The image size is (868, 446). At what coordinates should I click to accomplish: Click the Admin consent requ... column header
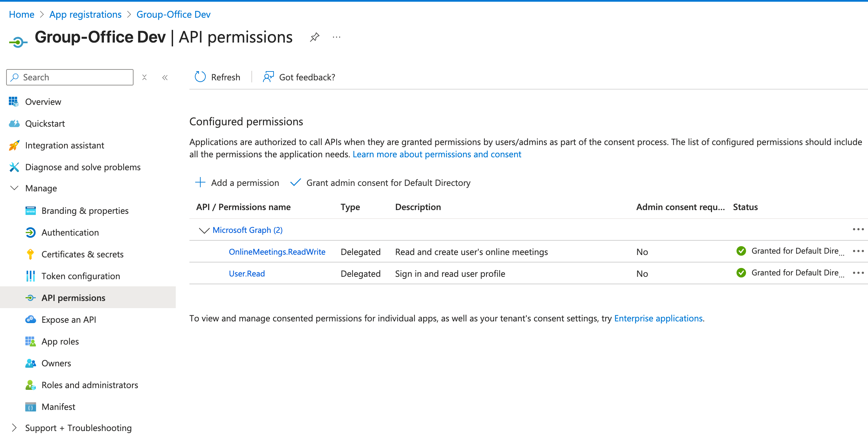(x=681, y=207)
